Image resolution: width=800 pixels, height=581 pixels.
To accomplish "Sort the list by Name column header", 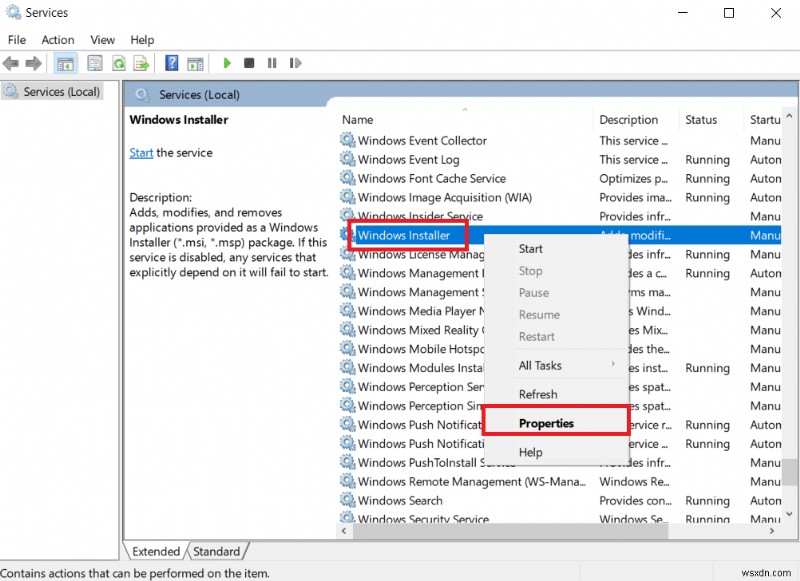I will tap(358, 120).
